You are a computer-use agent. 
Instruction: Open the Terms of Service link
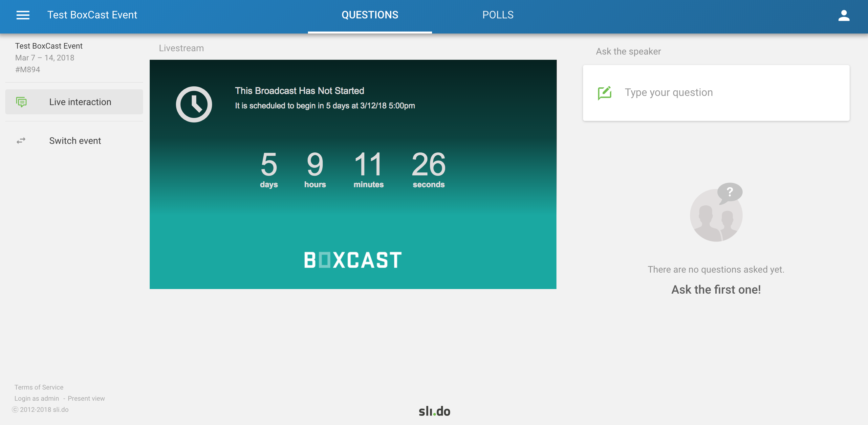click(39, 387)
